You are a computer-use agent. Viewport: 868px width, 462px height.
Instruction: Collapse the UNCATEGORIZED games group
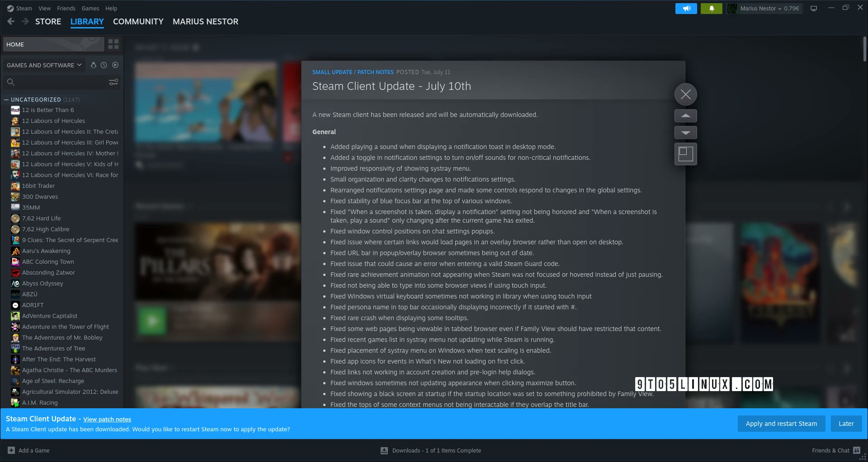[x=6, y=99]
